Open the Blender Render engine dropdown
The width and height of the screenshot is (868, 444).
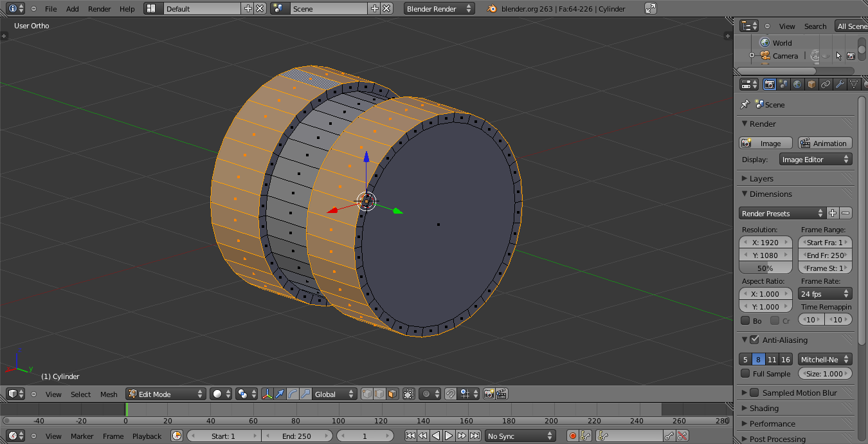pyautogui.click(x=439, y=8)
